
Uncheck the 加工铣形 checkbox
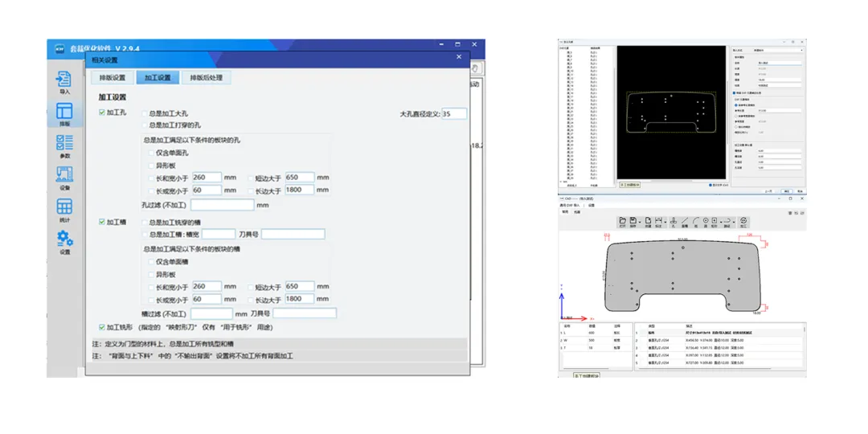click(102, 327)
